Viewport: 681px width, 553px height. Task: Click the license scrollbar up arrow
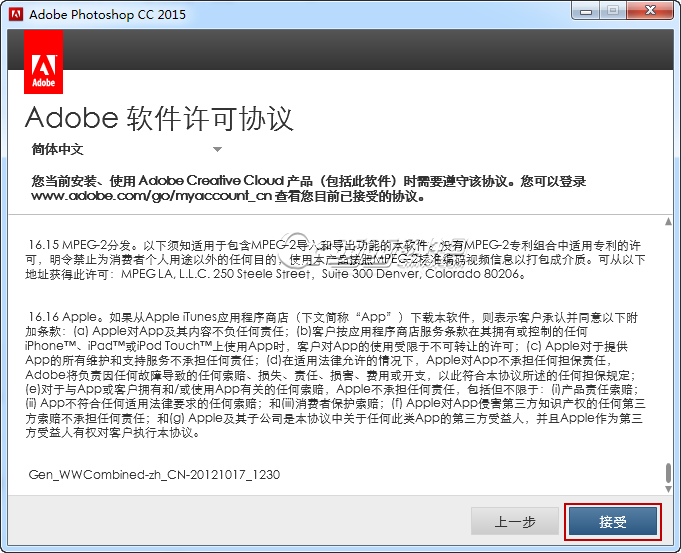668,222
